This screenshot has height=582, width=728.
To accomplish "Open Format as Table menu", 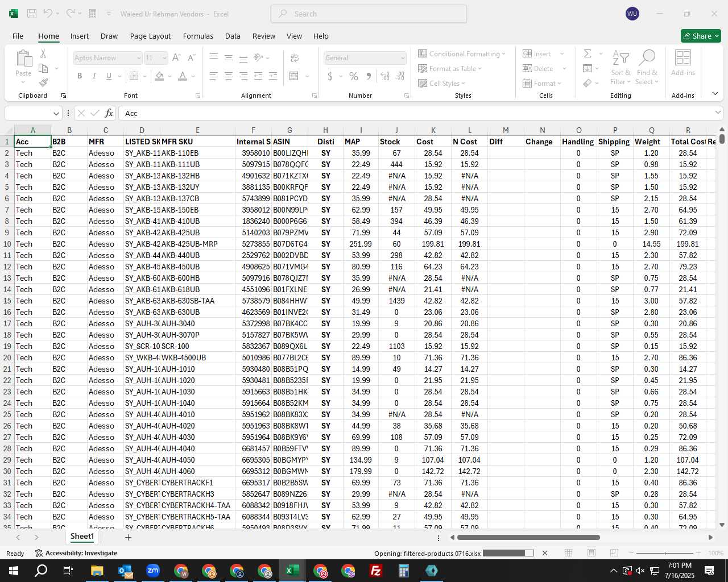I will [x=450, y=68].
